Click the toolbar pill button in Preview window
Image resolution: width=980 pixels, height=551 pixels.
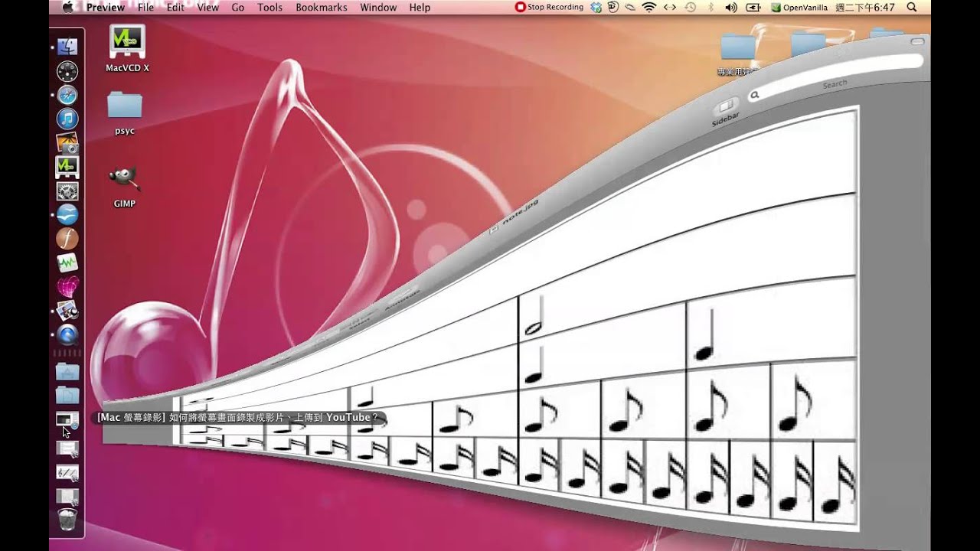pyautogui.click(x=916, y=43)
